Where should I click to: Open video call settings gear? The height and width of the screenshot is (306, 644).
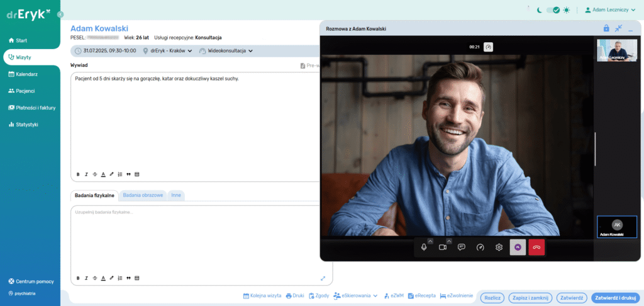pos(499,247)
